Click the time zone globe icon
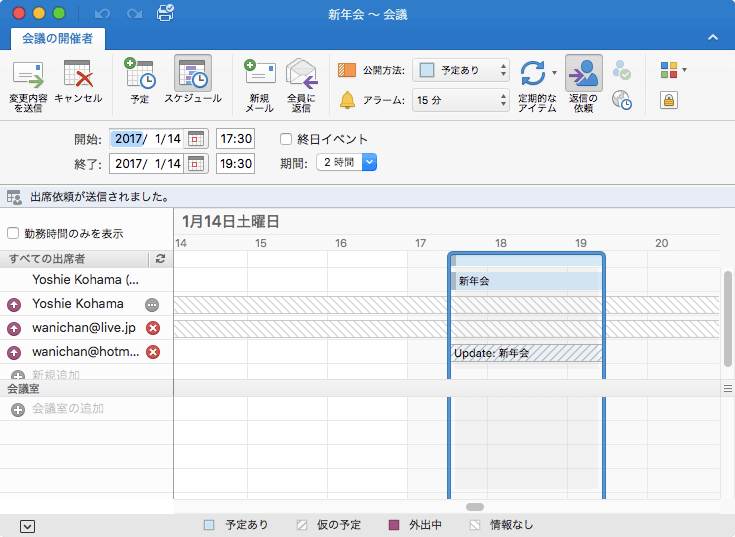Image resolution: width=735 pixels, height=537 pixels. point(622,100)
